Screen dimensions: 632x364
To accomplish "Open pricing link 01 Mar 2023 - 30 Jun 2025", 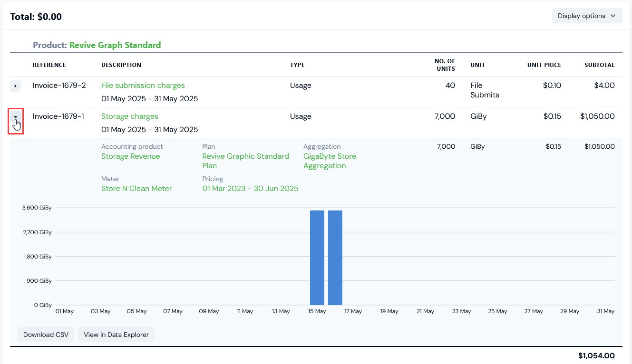I will click(x=250, y=189).
